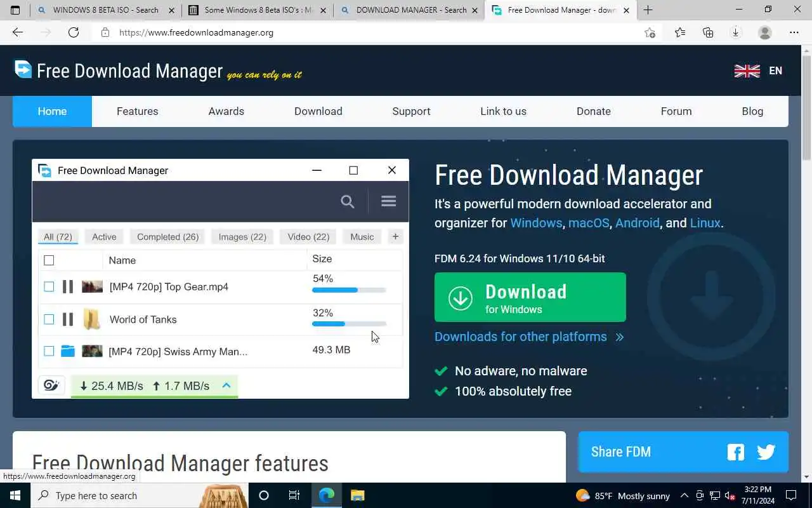
Task: Open the Forum link in navigation
Action: tap(676, 111)
